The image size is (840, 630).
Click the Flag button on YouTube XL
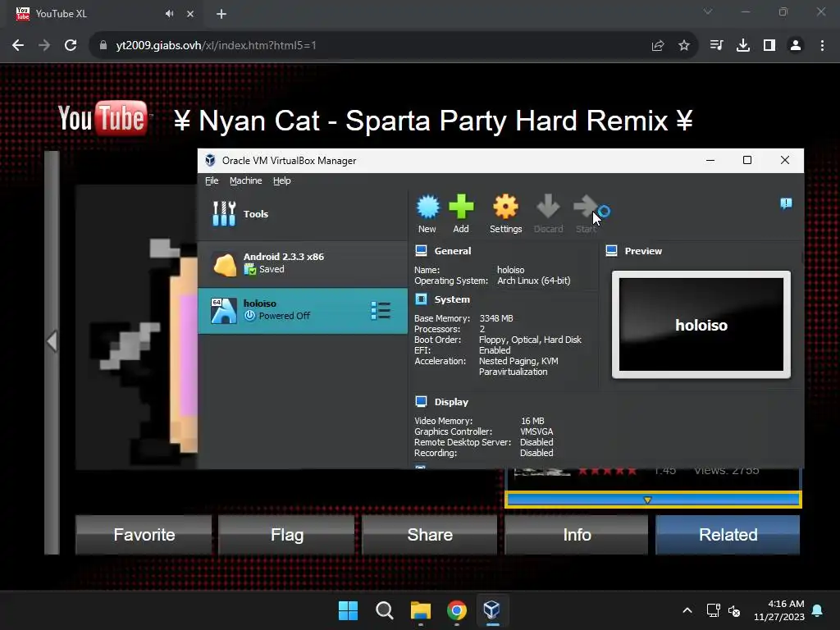[286, 535]
